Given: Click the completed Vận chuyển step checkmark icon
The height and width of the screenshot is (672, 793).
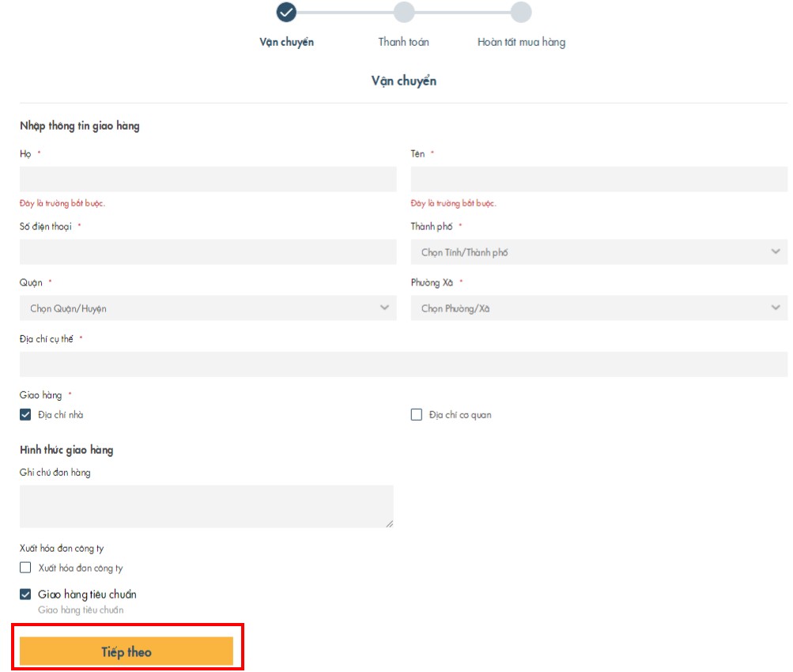Looking at the screenshot, I should 286,12.
